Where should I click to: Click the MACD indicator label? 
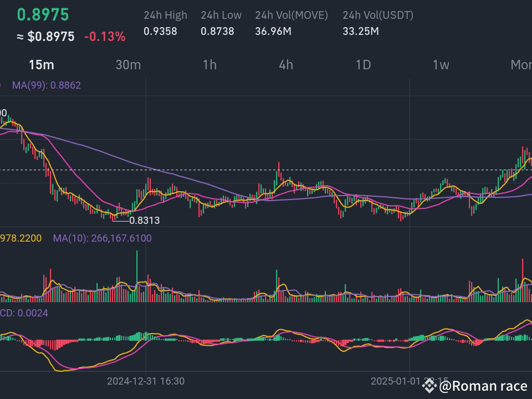23,313
